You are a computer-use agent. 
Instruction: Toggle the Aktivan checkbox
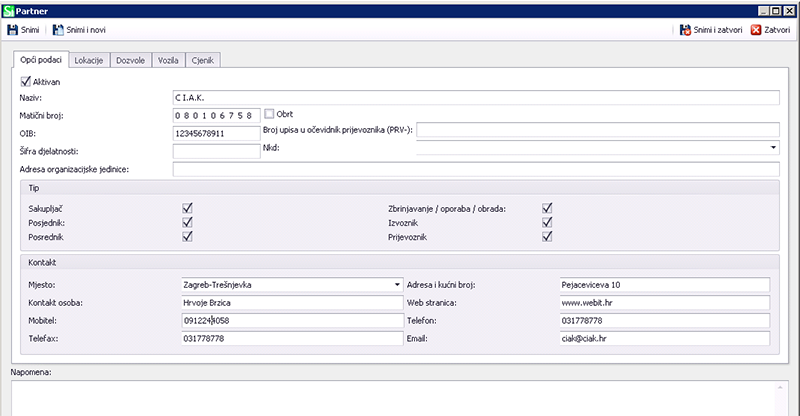click(26, 81)
